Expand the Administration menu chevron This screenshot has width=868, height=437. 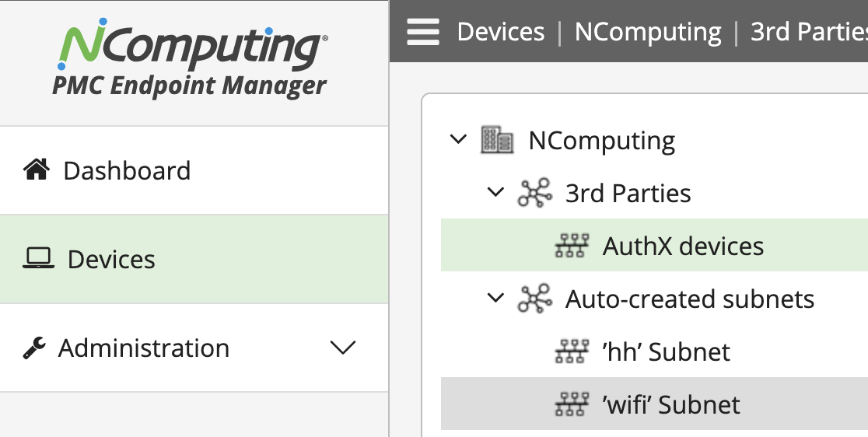[x=343, y=348]
